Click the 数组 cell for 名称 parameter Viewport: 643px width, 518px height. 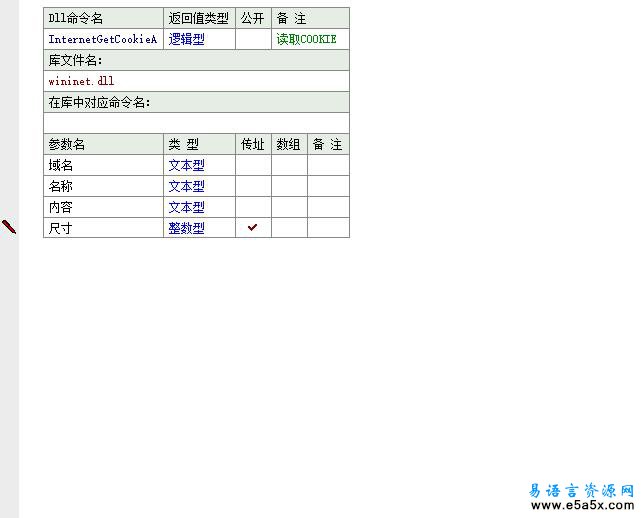click(289, 187)
